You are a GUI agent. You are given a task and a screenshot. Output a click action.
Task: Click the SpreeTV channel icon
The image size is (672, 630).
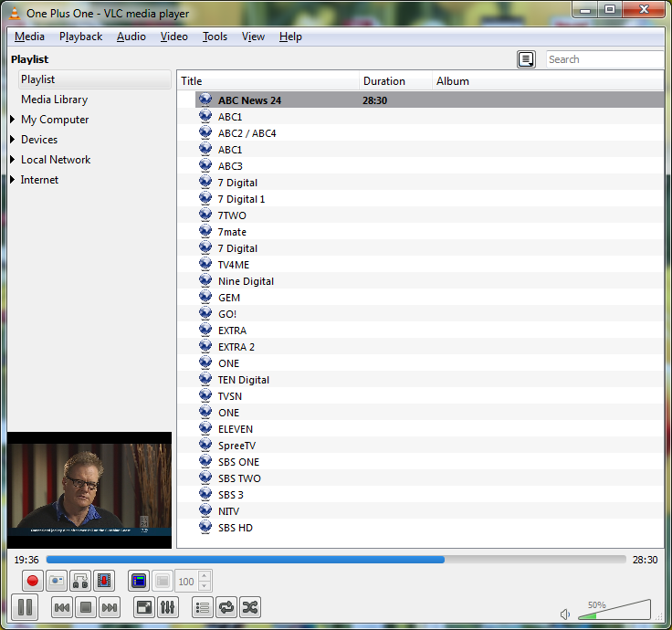click(205, 446)
